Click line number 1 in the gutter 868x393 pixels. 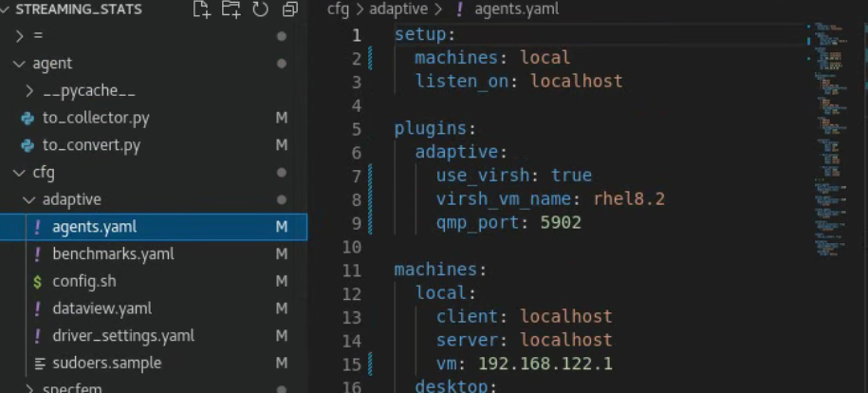[356, 35]
